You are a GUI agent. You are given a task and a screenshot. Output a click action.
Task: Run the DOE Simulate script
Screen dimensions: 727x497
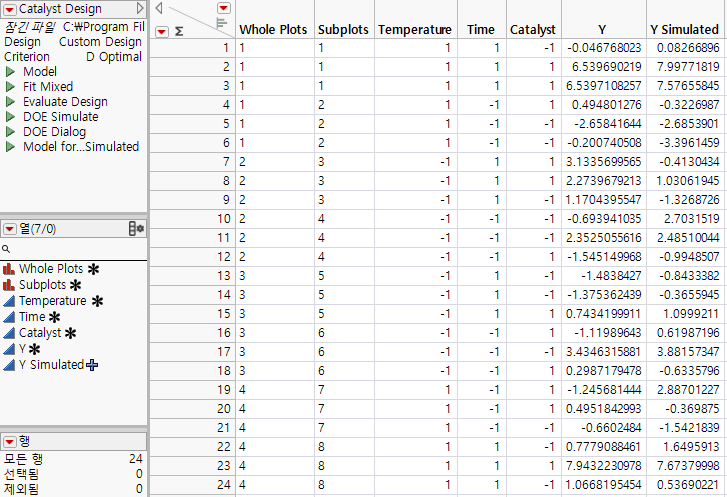click(10, 117)
